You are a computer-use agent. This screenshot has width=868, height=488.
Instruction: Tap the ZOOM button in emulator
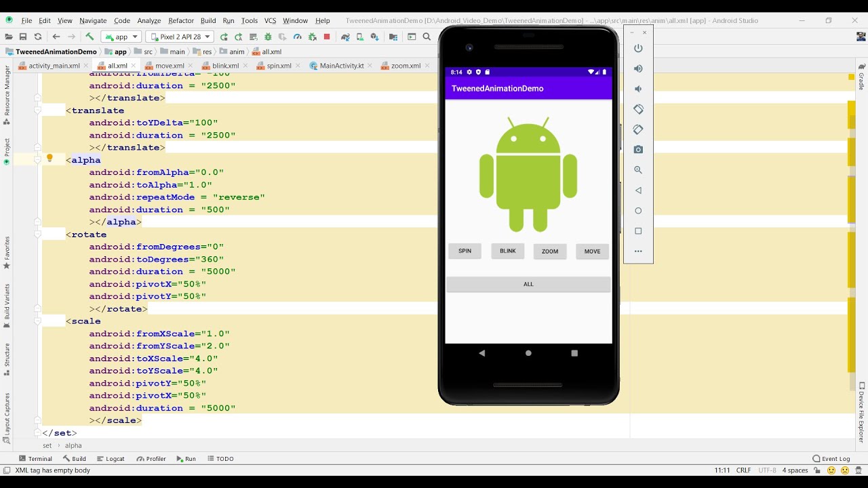point(550,251)
